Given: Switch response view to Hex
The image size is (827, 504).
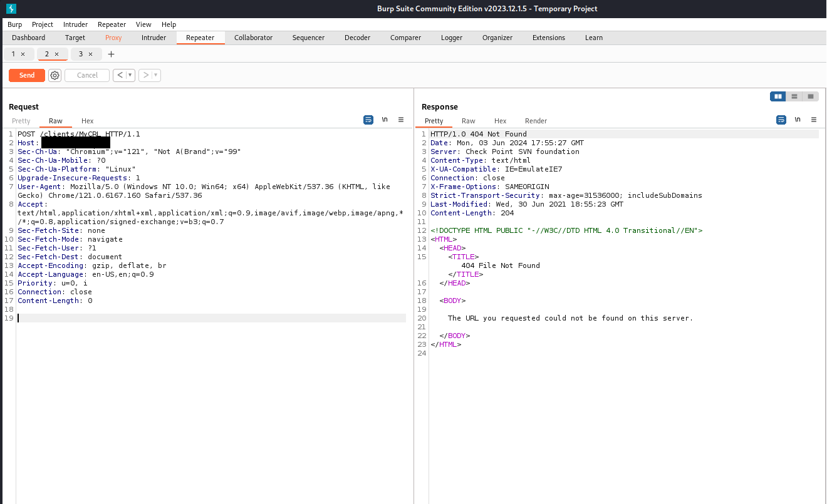Looking at the screenshot, I should (500, 121).
